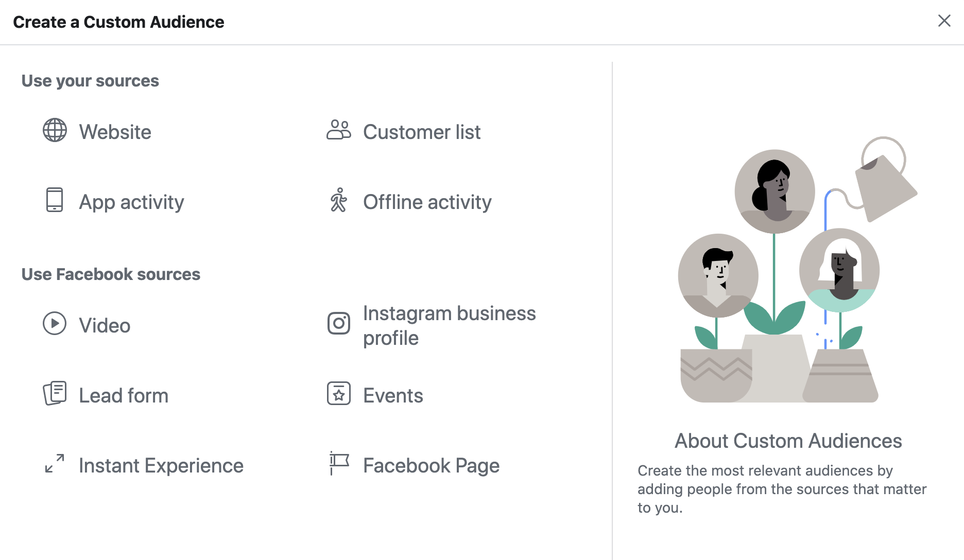Click the Instant Experience expand arrows icon
This screenshot has height=560, width=964.
point(55,463)
